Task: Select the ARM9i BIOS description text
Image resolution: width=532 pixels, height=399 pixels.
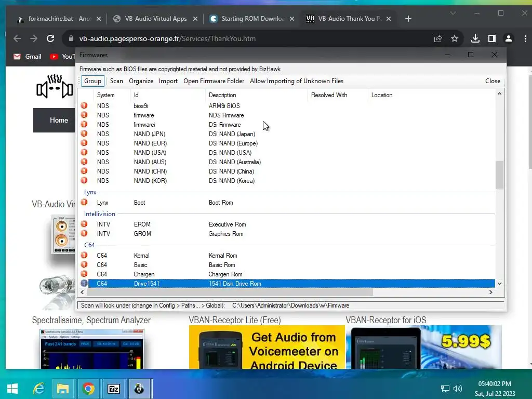Action: coord(224,106)
